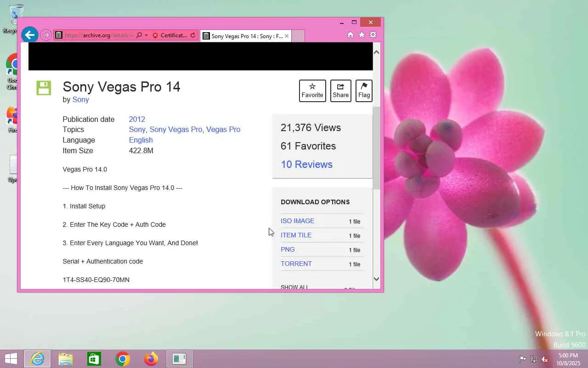Open the address bar autocomplete dropdown arrow
This screenshot has height=368, width=588.
[146, 35]
